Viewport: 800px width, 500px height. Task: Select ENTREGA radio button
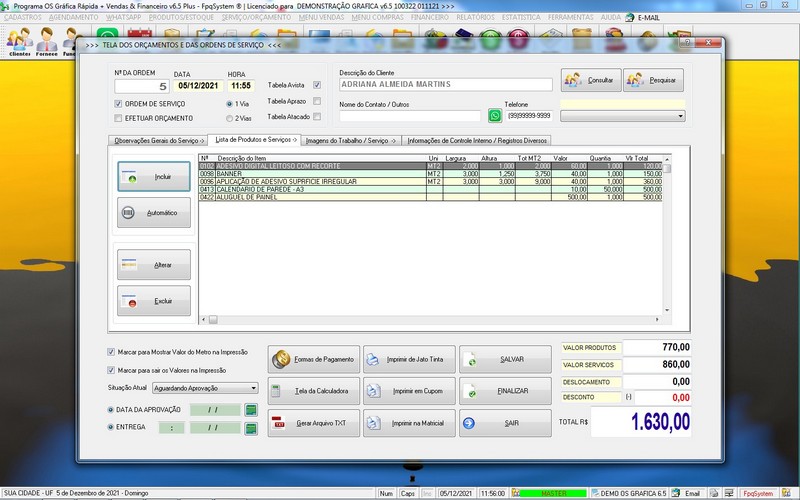click(x=111, y=427)
